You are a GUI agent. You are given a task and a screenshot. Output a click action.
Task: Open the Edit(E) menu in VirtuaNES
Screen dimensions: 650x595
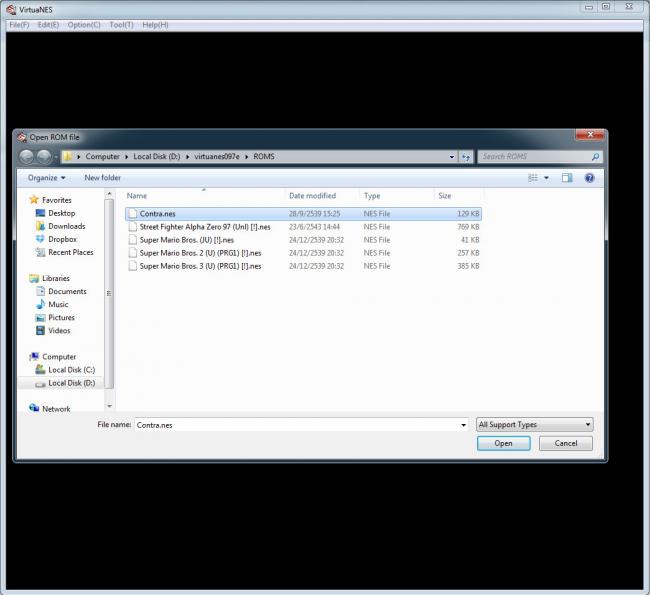pyautogui.click(x=48, y=25)
